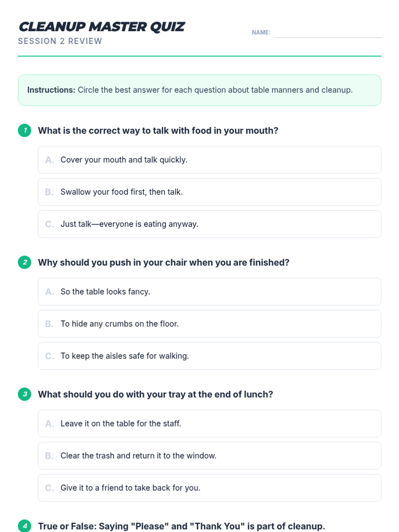
Task: Click the question 3 number badge
Action: (25, 394)
